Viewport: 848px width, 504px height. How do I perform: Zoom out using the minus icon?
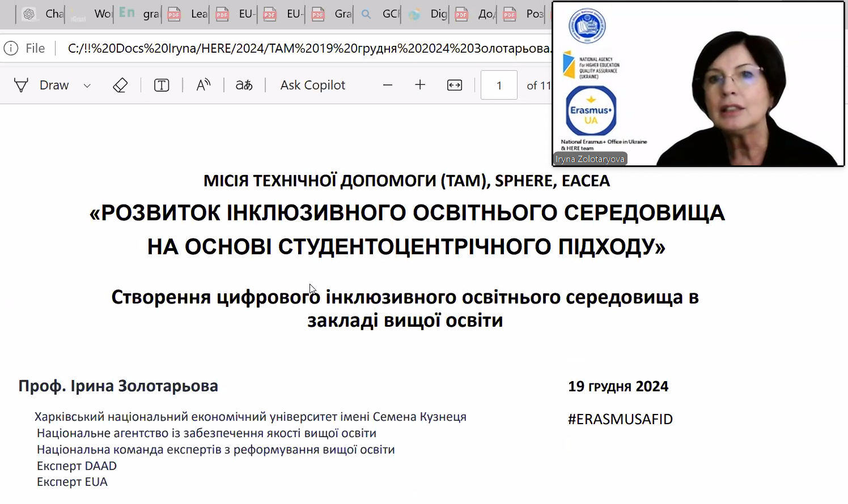point(388,85)
